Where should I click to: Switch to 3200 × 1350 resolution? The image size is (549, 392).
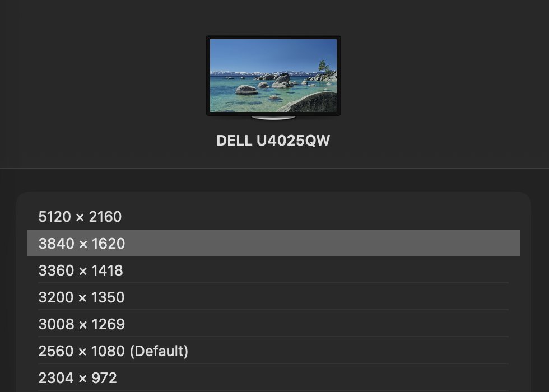(x=81, y=297)
